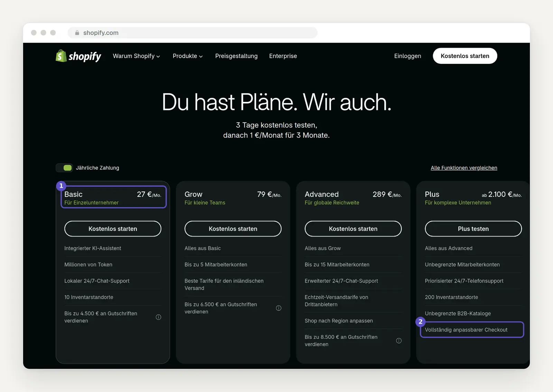Click the 'Alles aus Advanced' feature text
This screenshot has width=553, height=392.
point(449,248)
